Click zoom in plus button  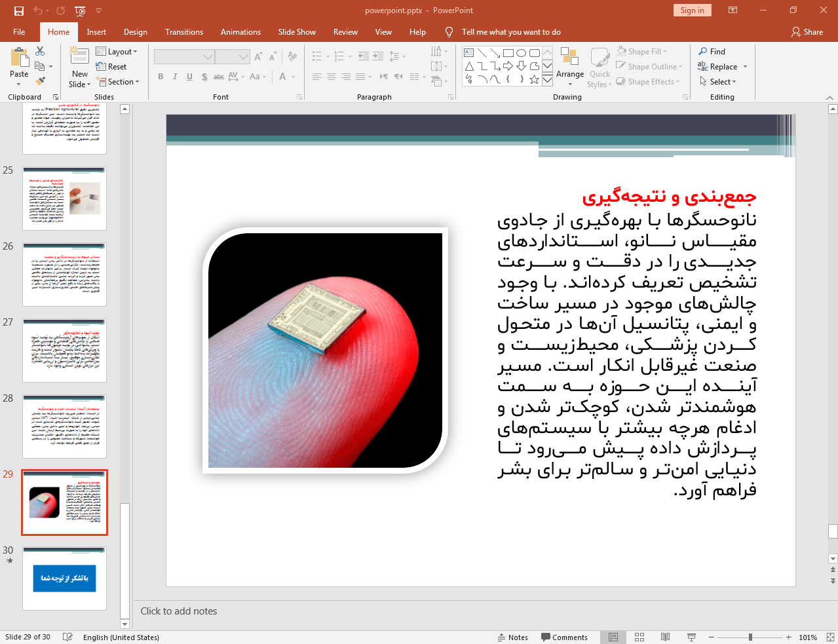point(789,637)
